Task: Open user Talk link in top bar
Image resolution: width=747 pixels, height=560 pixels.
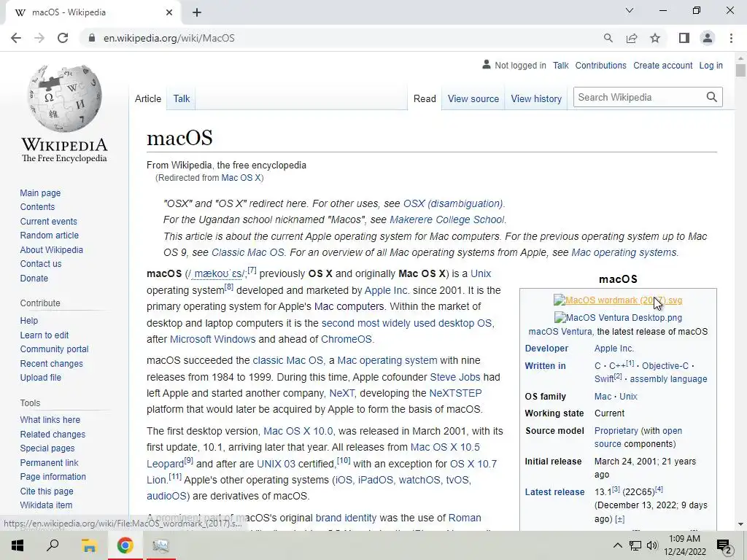Action: click(x=560, y=65)
